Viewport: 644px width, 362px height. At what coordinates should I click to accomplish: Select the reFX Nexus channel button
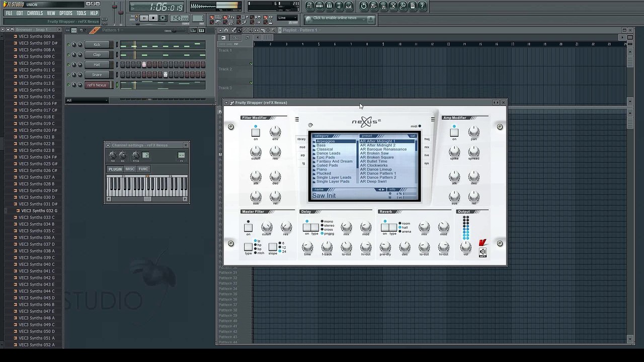click(x=97, y=85)
